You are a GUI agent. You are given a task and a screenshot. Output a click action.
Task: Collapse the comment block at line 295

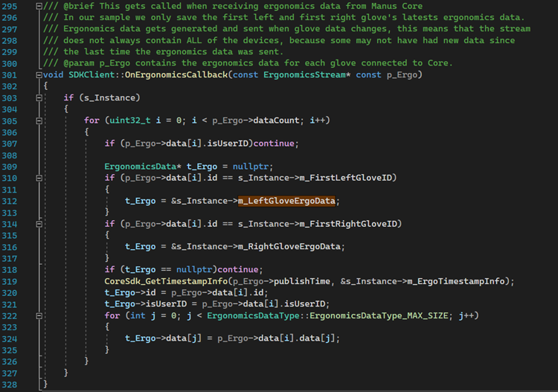click(39, 6)
